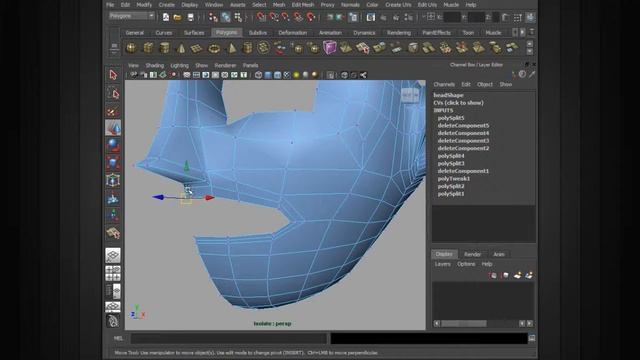Create a polygon torus from shelf

pyautogui.click(x=214, y=49)
